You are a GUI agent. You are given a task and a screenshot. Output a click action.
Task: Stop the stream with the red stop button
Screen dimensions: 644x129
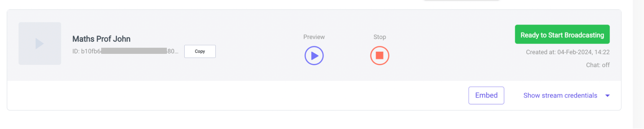pos(380,56)
